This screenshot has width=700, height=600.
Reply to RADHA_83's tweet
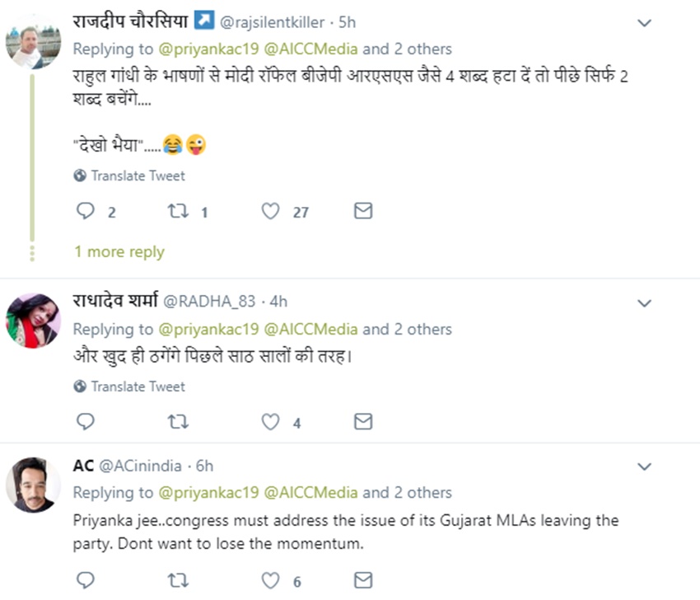click(86, 422)
